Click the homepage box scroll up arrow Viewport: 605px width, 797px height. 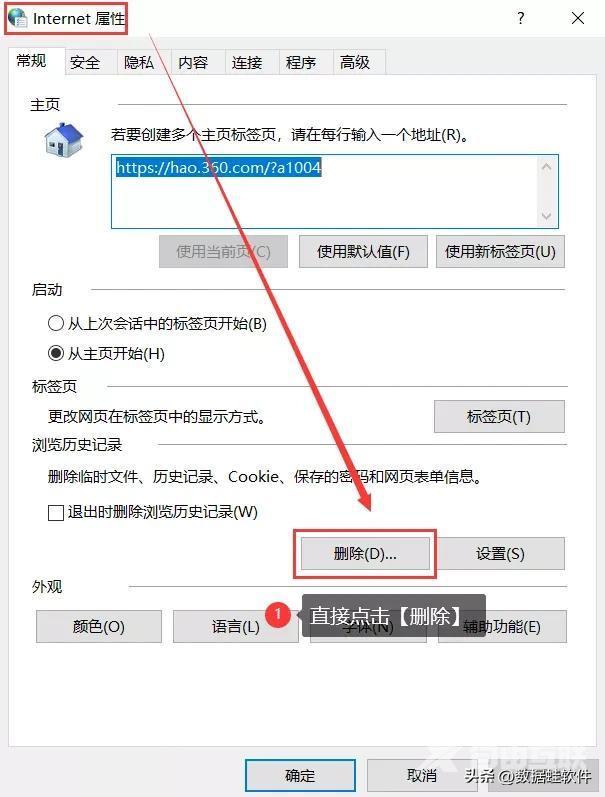[x=547, y=167]
